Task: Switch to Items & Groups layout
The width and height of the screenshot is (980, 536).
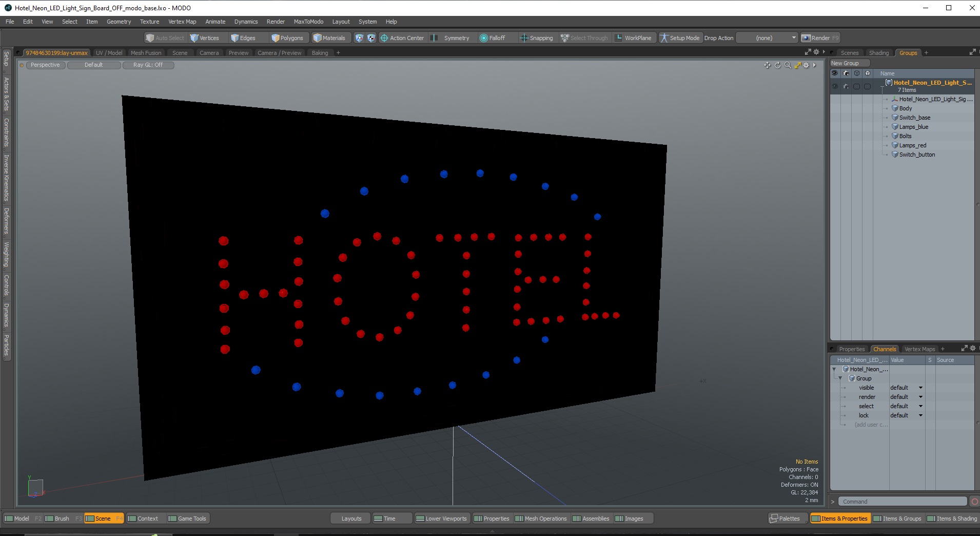Action: pyautogui.click(x=897, y=519)
